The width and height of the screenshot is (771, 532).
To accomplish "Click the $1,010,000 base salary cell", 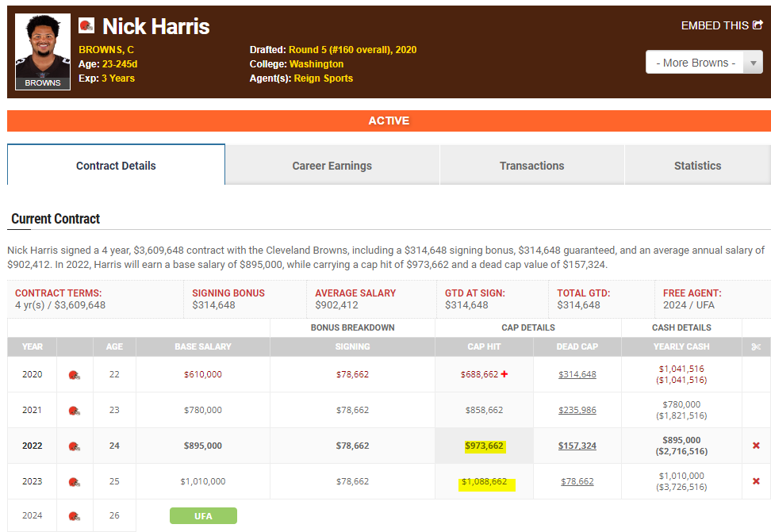I will pyautogui.click(x=203, y=481).
